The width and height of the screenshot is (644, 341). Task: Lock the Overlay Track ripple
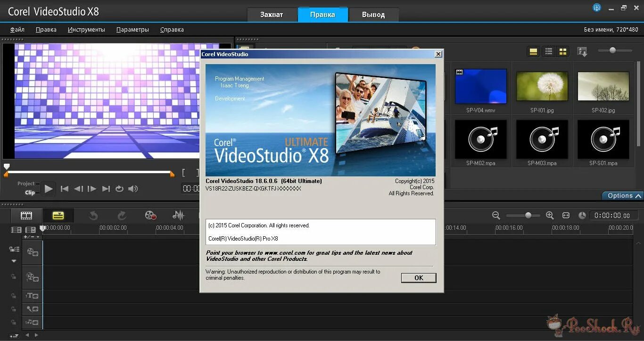(14, 277)
